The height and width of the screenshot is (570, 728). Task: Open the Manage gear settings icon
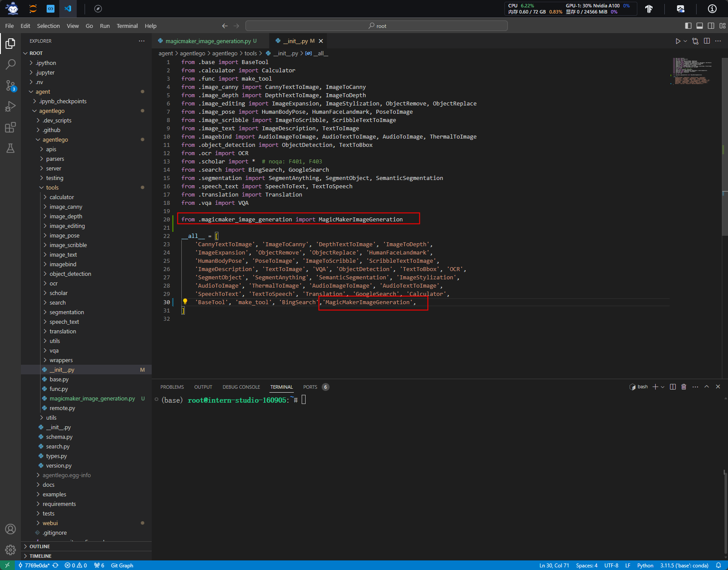(x=10, y=550)
